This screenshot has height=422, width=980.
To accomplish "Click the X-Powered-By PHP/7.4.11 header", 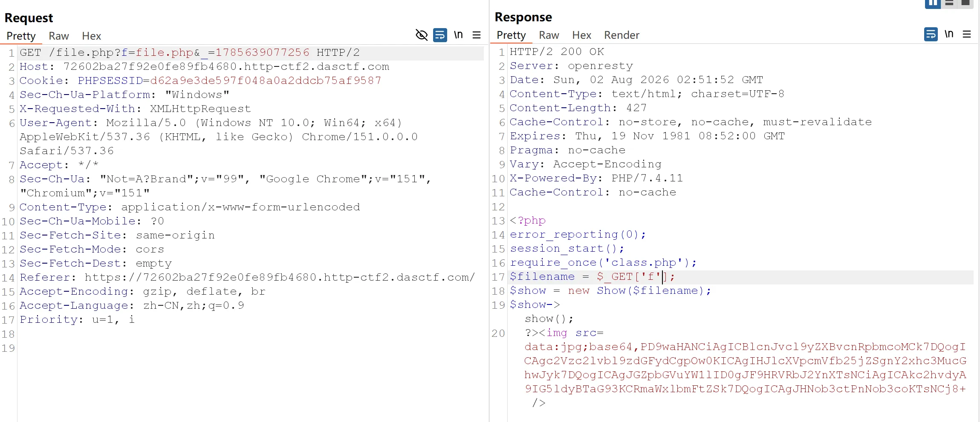I will [596, 178].
